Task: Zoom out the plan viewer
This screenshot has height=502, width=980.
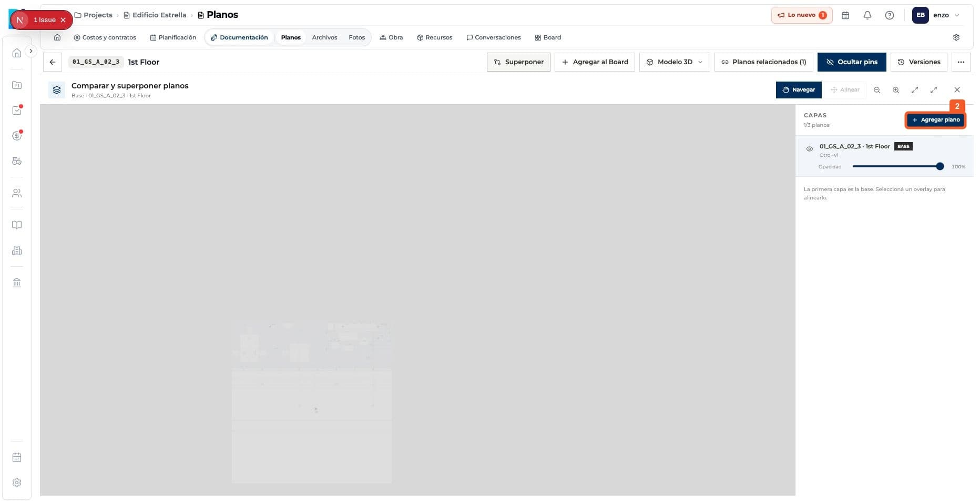Action: 877,90
